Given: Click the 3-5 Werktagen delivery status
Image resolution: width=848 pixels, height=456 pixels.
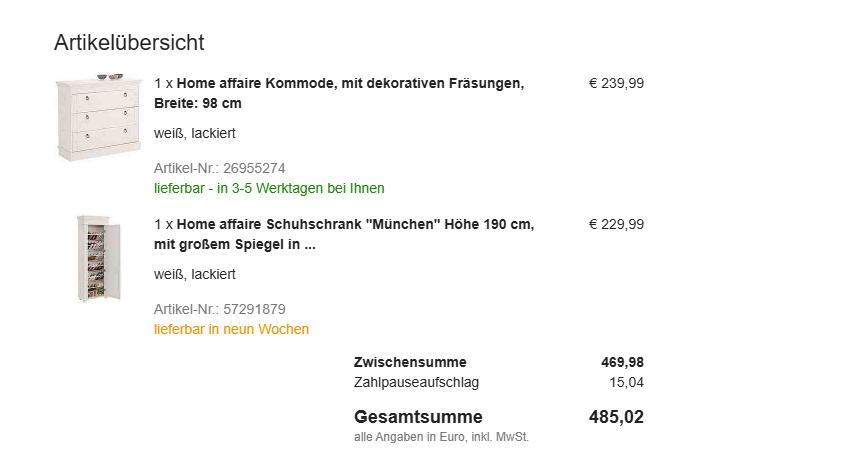Looking at the screenshot, I should coord(269,188).
